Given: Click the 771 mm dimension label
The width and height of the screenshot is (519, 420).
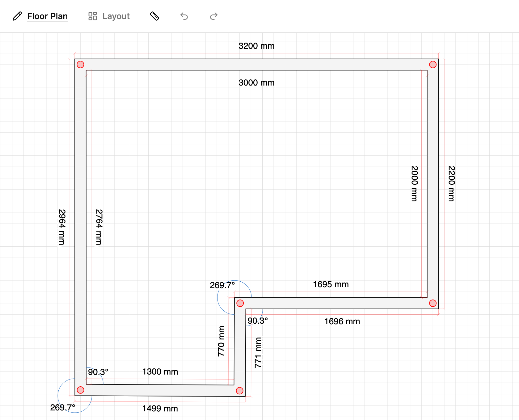Looking at the screenshot, I should tap(258, 353).
